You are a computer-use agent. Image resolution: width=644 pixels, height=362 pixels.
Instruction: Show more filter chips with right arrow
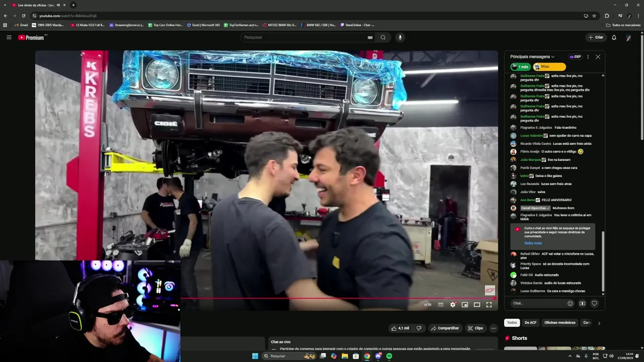tap(599, 323)
